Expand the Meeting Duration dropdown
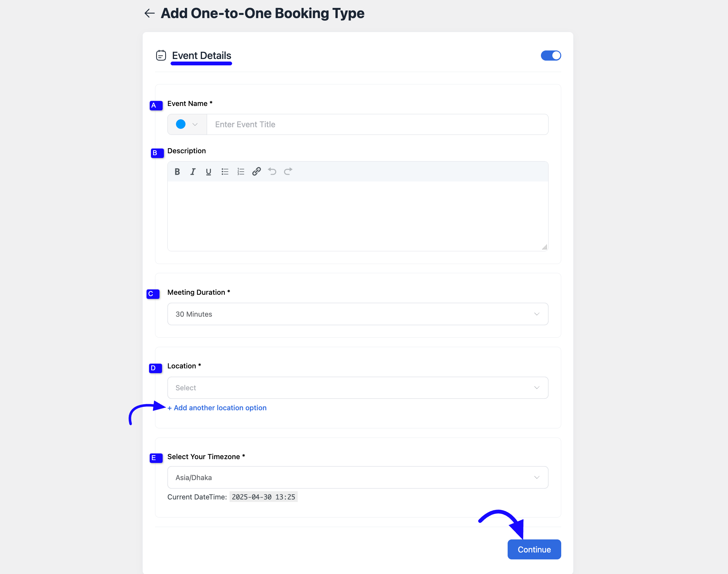 (x=358, y=314)
